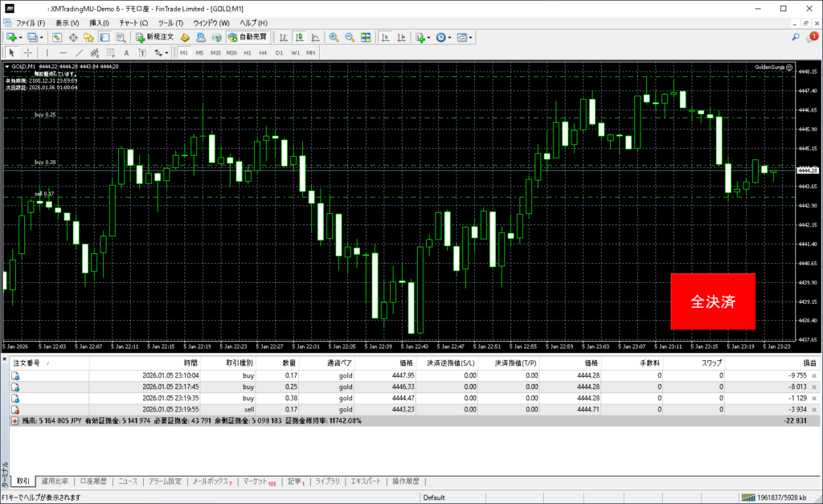The height and width of the screenshot is (504, 823).
Task: Click the tile windows icon
Action: click(x=366, y=37)
